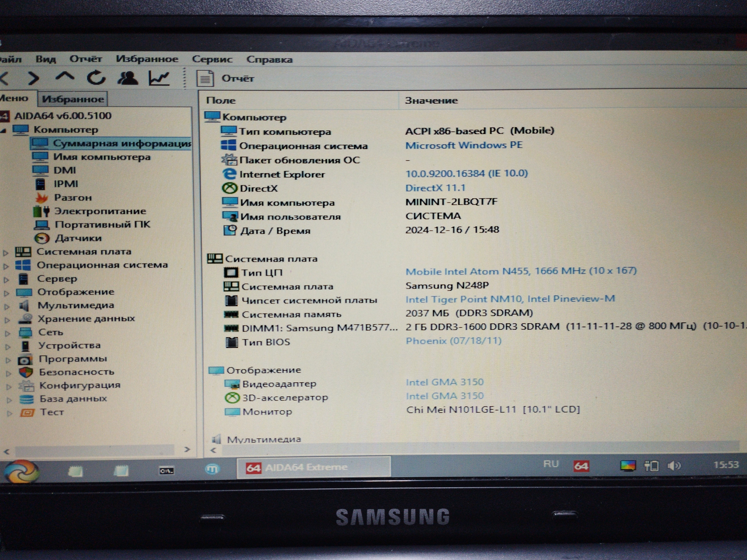
Task: Open the Отчёт menu in menu bar
Action: click(x=86, y=59)
